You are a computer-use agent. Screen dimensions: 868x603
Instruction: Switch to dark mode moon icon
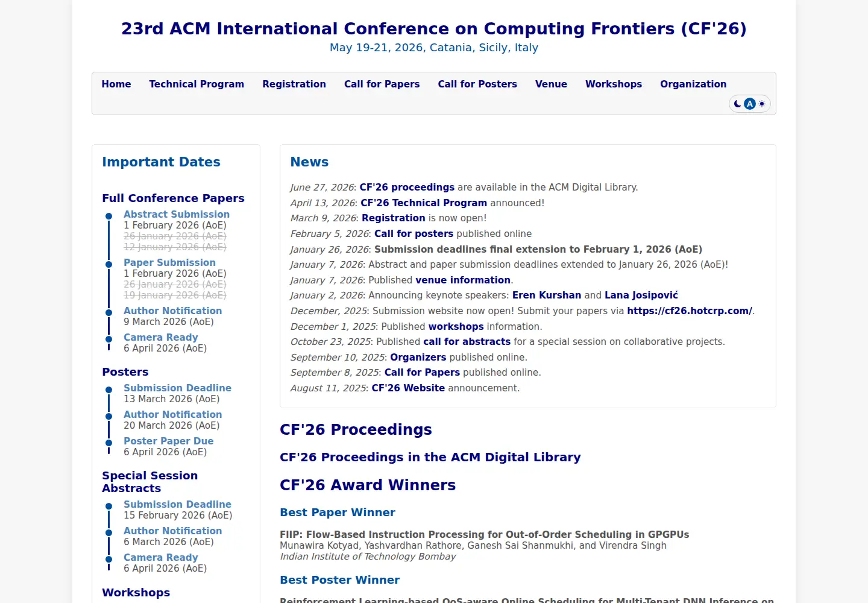737,104
